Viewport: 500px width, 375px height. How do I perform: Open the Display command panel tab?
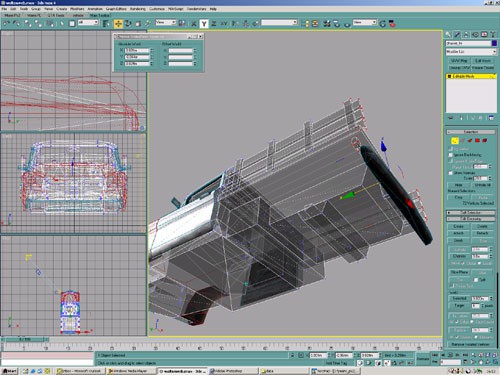tap(484, 34)
